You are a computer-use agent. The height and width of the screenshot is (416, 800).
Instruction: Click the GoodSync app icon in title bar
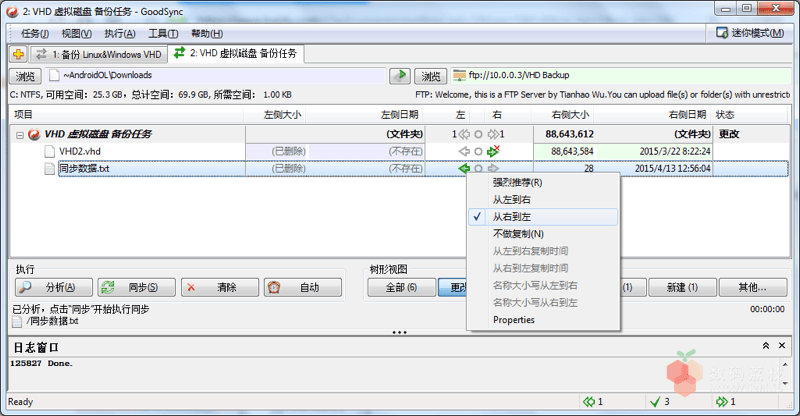pos(12,11)
